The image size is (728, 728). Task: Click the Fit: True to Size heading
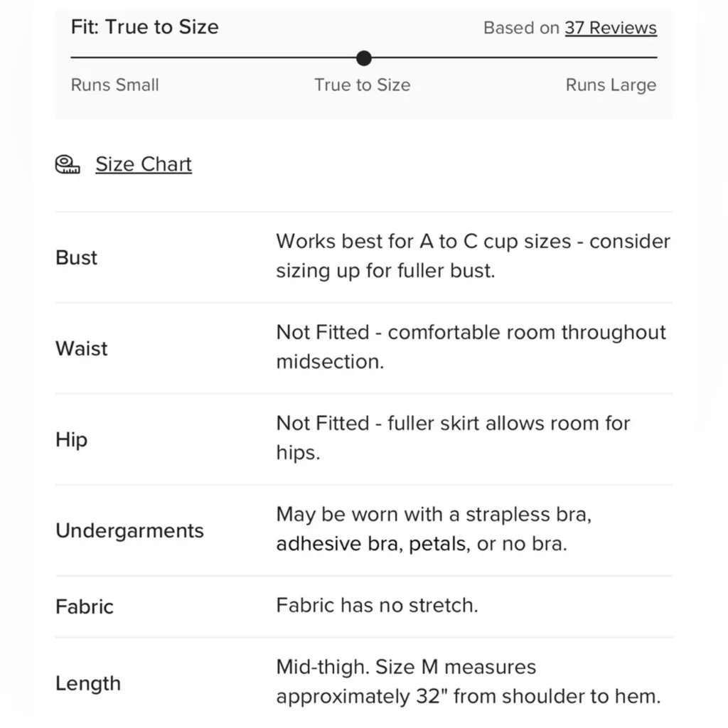tap(145, 27)
